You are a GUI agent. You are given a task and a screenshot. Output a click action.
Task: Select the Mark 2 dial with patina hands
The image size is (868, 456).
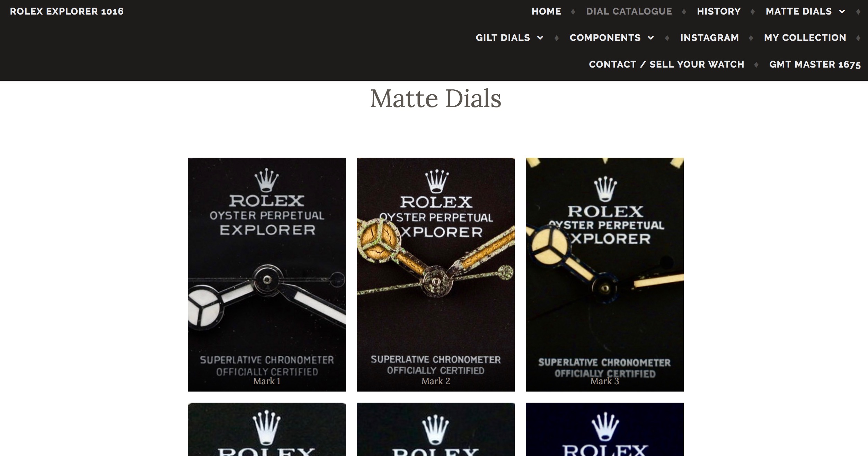tap(436, 274)
